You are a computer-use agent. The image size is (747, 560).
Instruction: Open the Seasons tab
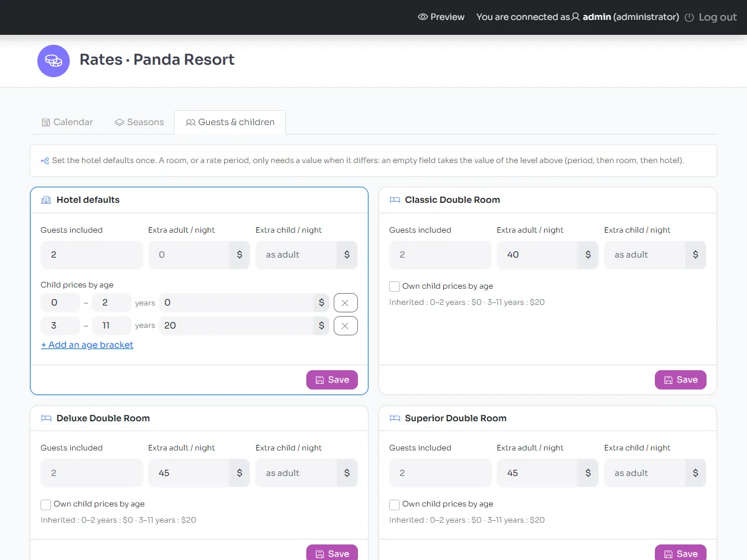coord(139,122)
